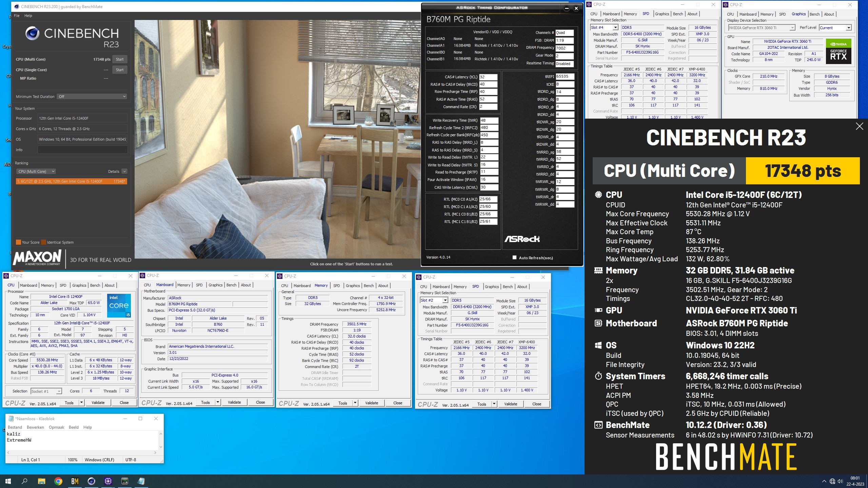Show hidden tray icons chevron
The width and height of the screenshot is (868, 488).
pos(824,481)
